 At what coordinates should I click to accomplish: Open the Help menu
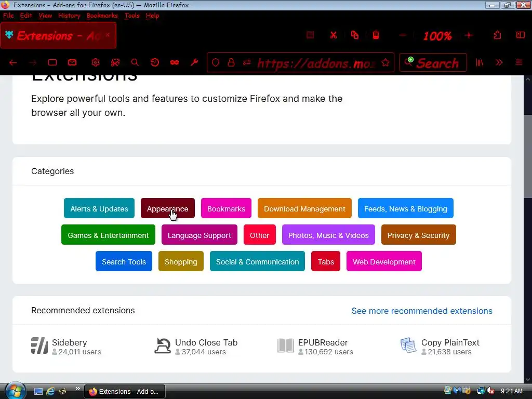point(152,16)
